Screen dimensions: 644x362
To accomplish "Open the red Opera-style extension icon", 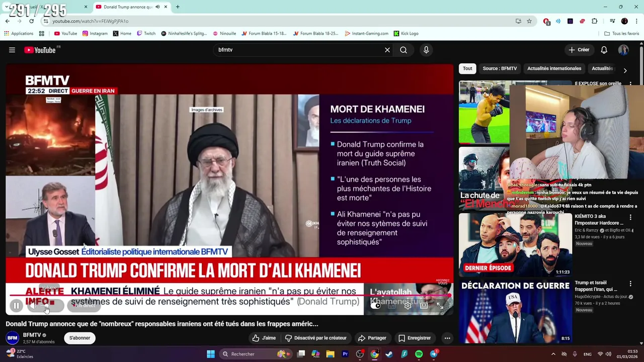I will 546,21.
